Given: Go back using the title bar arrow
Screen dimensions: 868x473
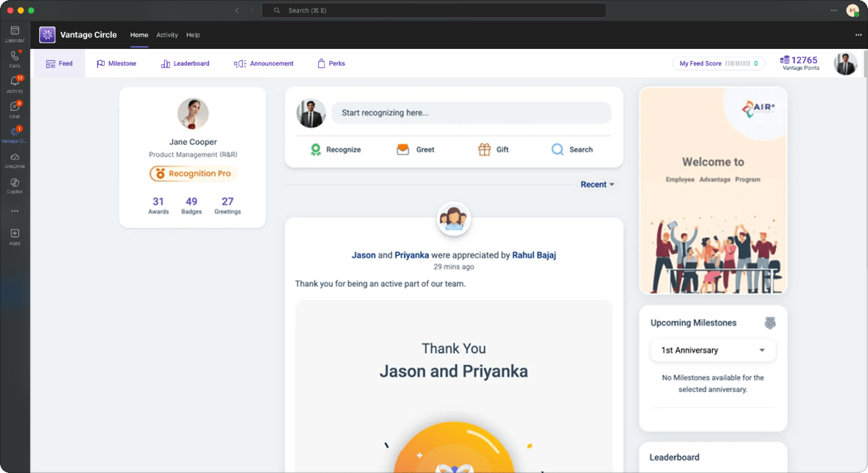Looking at the screenshot, I should coord(237,10).
